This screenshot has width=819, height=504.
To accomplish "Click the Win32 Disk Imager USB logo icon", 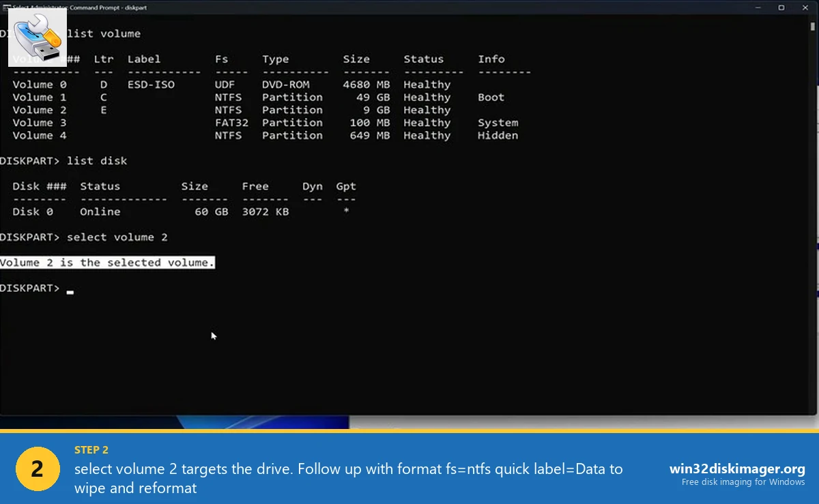I will coord(36,38).
